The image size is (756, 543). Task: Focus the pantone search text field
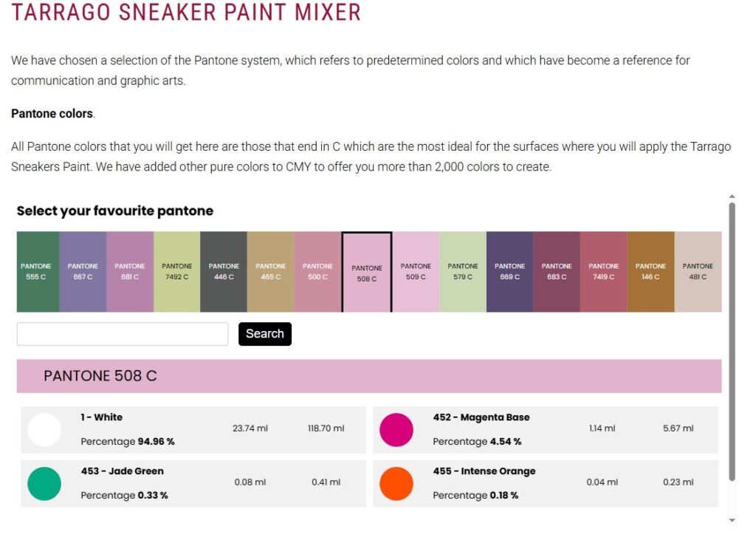pos(123,334)
